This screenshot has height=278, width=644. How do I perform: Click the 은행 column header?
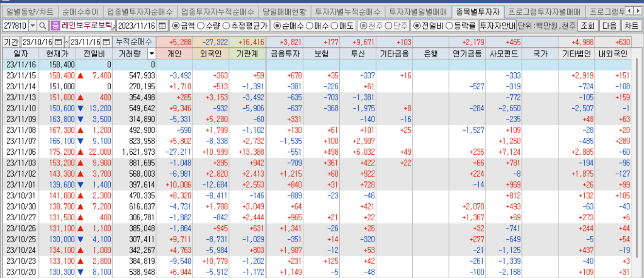point(431,54)
